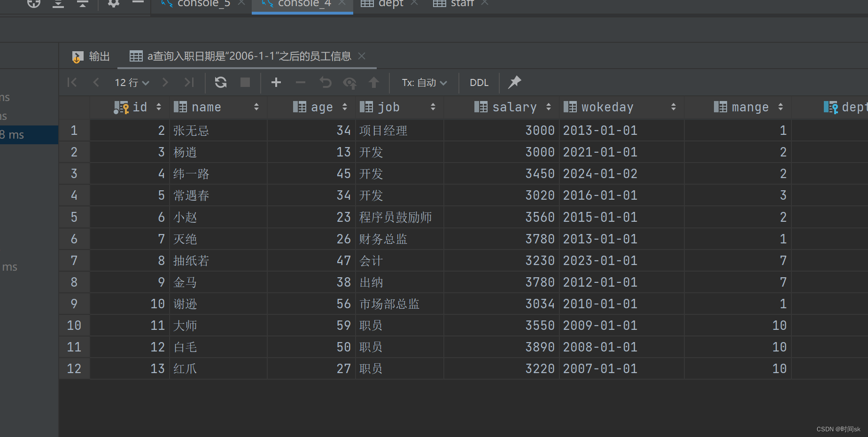This screenshot has width=868, height=437.
Task: Select the name cell 纬一路
Action: [x=218, y=174]
